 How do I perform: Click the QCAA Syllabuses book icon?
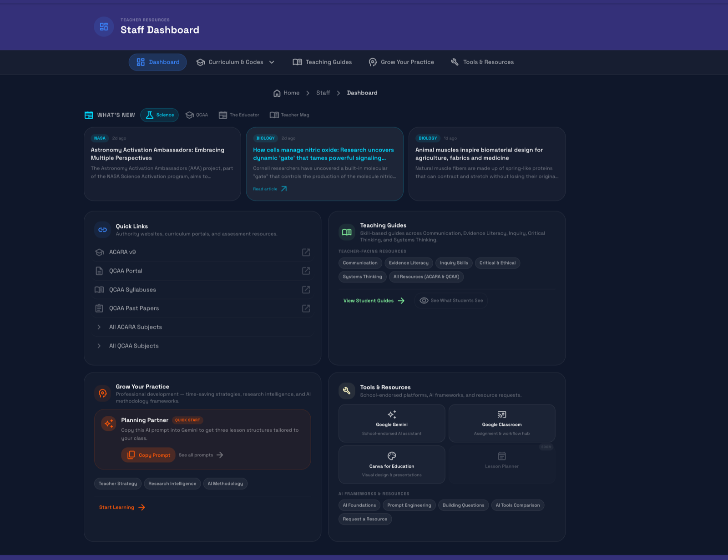coord(99,290)
